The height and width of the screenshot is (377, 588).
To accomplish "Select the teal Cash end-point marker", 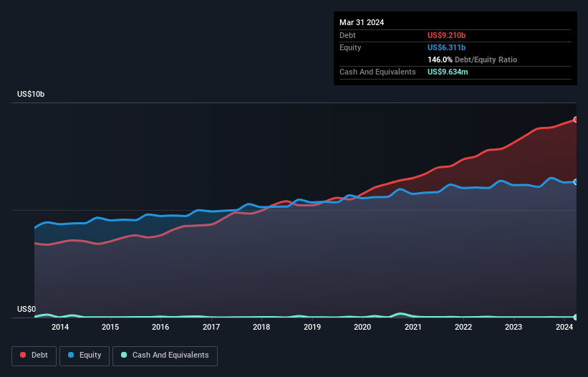I will click(x=576, y=317).
